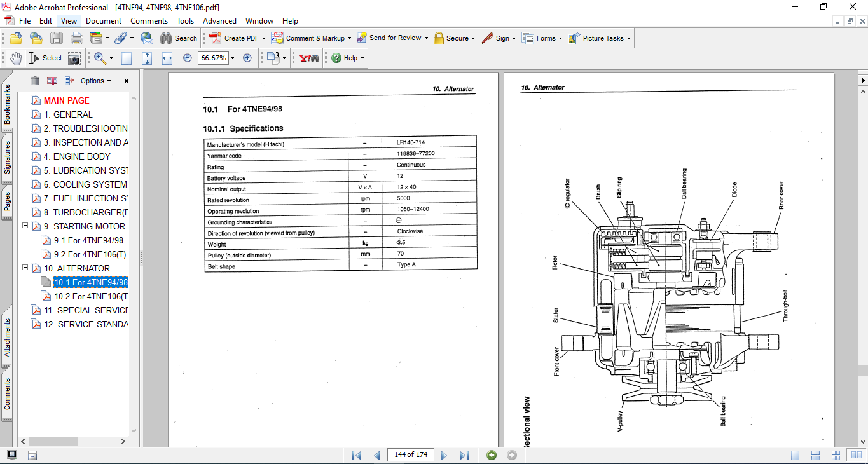Viewport: 868px width, 464px height.
Task: Print the document using printer icon
Action: [77, 38]
